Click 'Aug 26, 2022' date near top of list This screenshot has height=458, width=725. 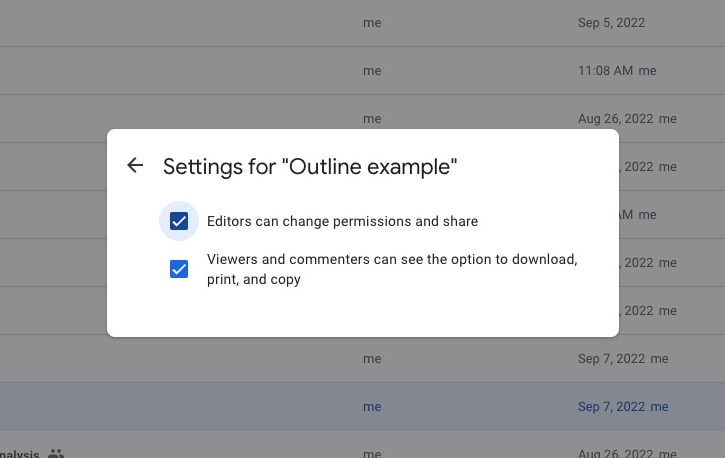tap(615, 119)
